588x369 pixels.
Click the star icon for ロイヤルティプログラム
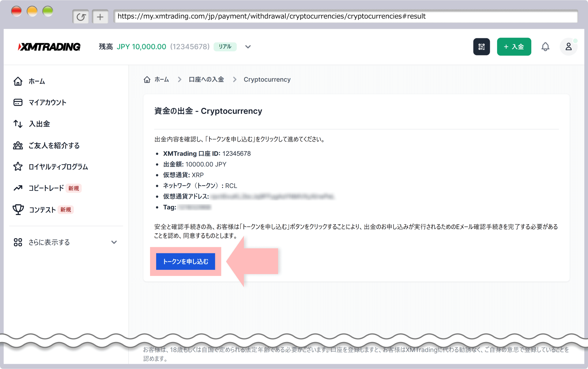click(x=18, y=167)
